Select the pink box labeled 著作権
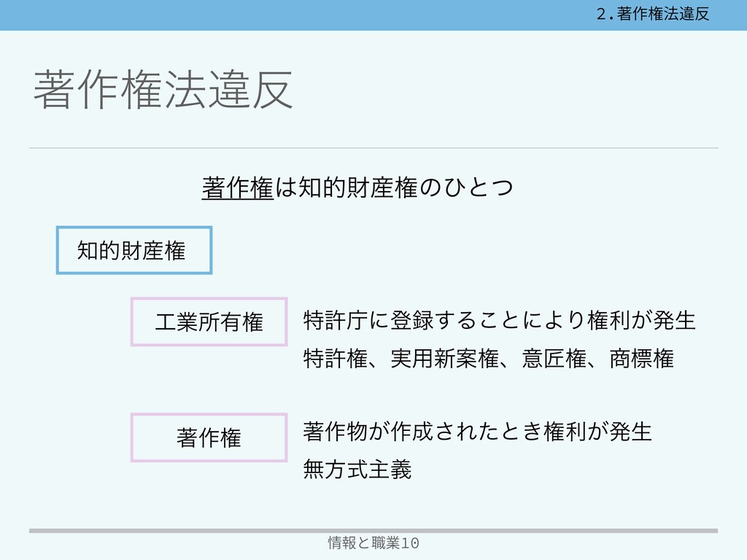Image resolution: width=747 pixels, height=560 pixels. 209,437
